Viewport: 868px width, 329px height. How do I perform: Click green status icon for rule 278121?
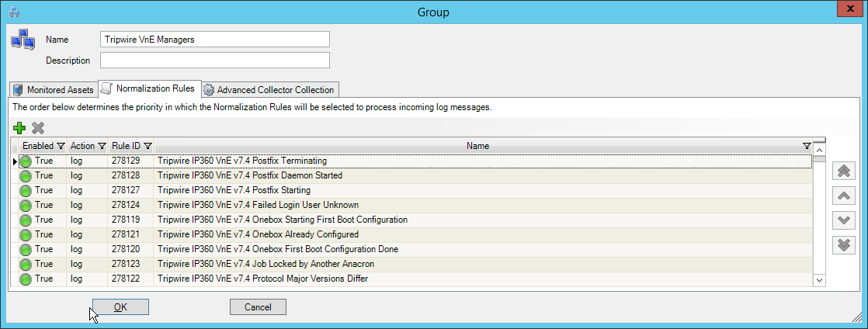26,234
